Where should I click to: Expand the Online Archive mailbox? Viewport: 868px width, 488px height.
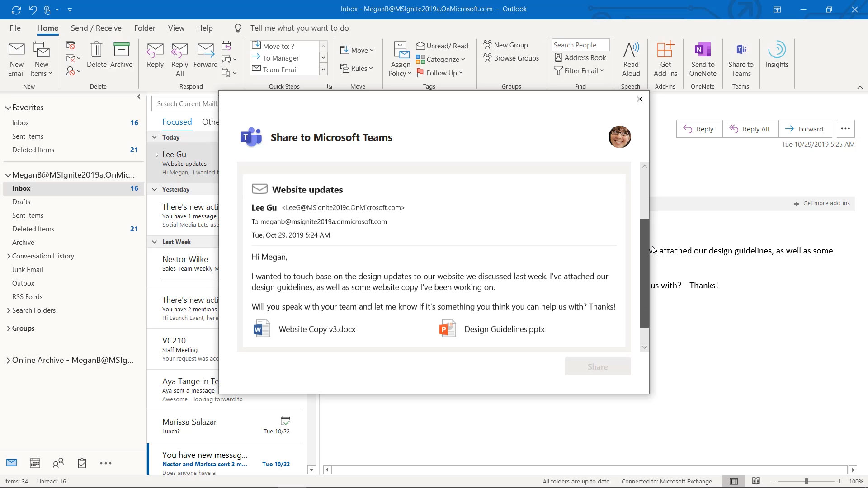click(8, 361)
